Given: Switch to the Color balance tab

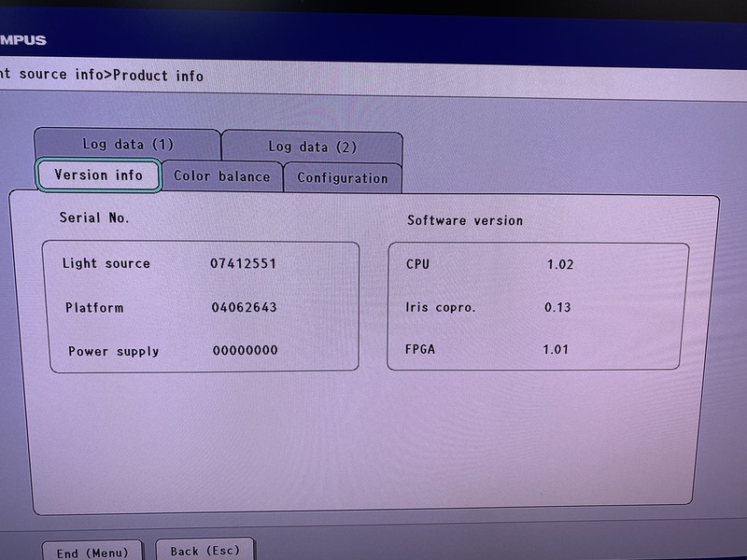Looking at the screenshot, I should click(222, 176).
